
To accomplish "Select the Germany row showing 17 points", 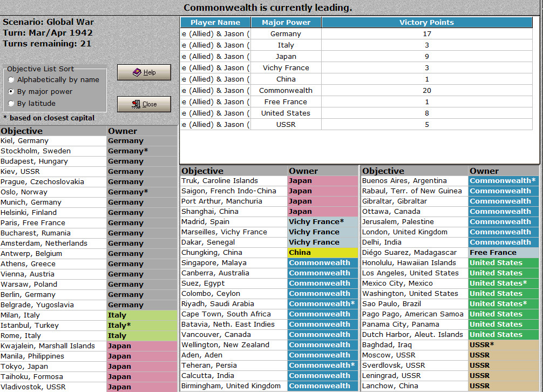I will (356, 33).
